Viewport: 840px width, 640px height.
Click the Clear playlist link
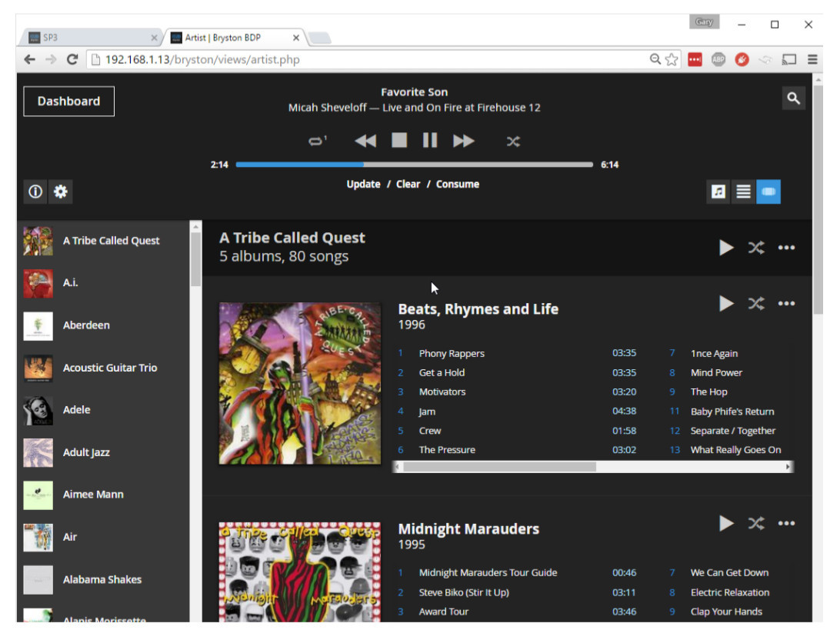408,184
